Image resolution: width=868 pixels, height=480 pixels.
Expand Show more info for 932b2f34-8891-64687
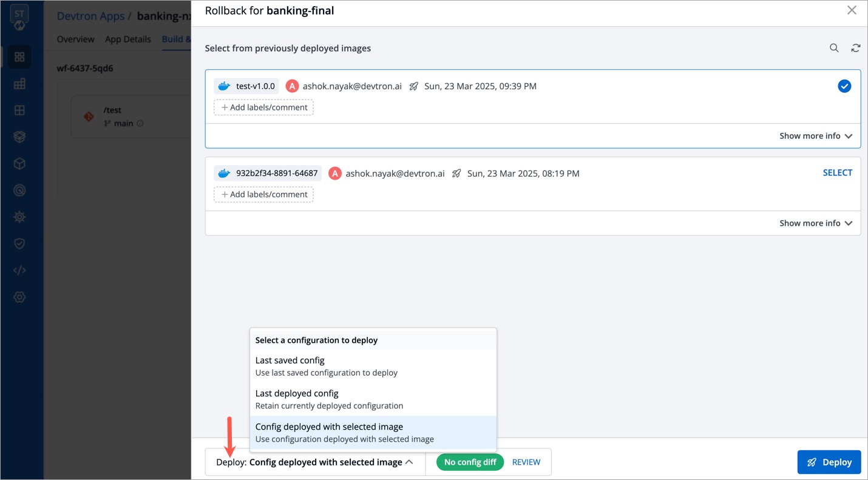(815, 223)
